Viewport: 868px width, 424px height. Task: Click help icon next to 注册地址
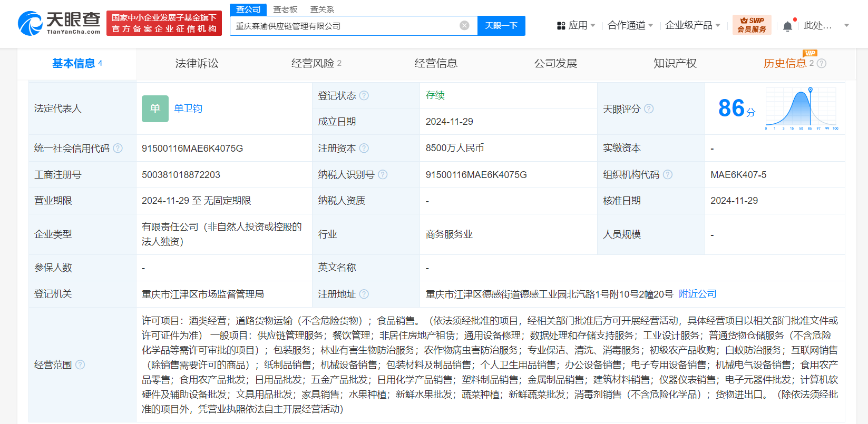364,294
